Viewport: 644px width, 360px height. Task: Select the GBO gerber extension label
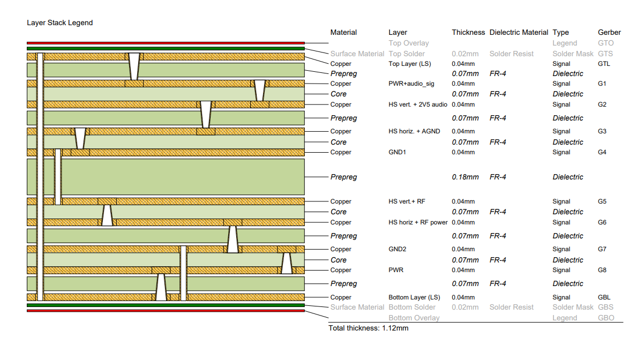click(605, 318)
